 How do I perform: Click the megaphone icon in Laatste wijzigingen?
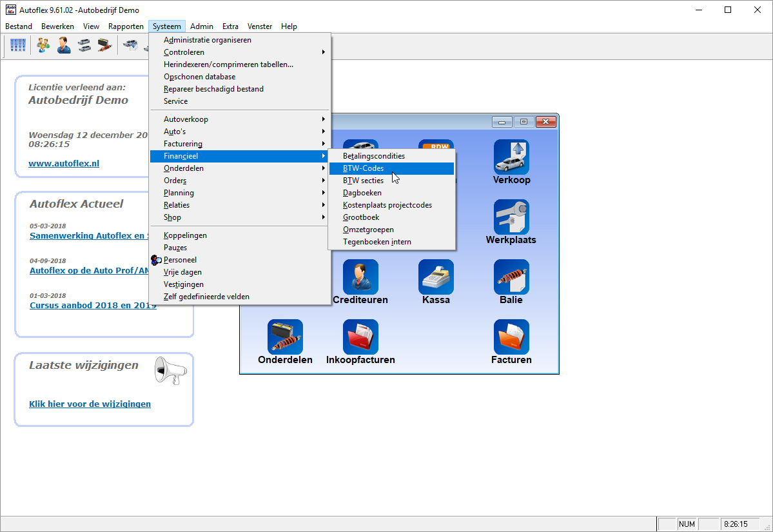point(171,370)
